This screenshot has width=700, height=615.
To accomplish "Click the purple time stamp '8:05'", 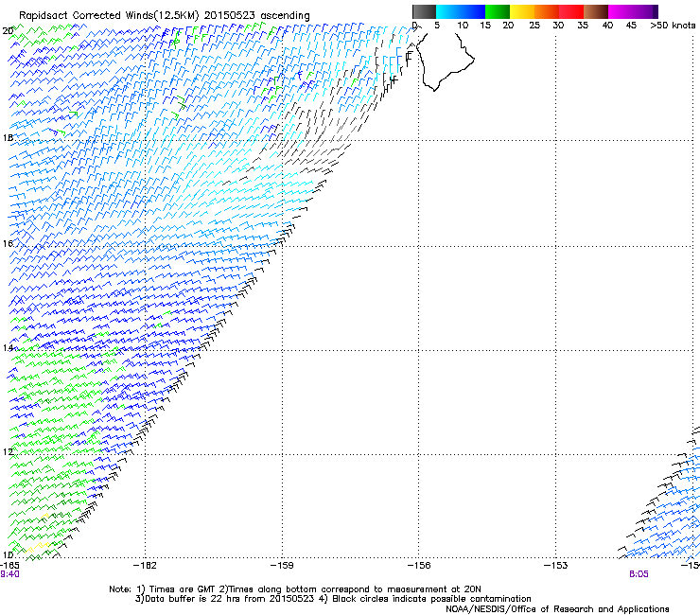I will (639, 574).
